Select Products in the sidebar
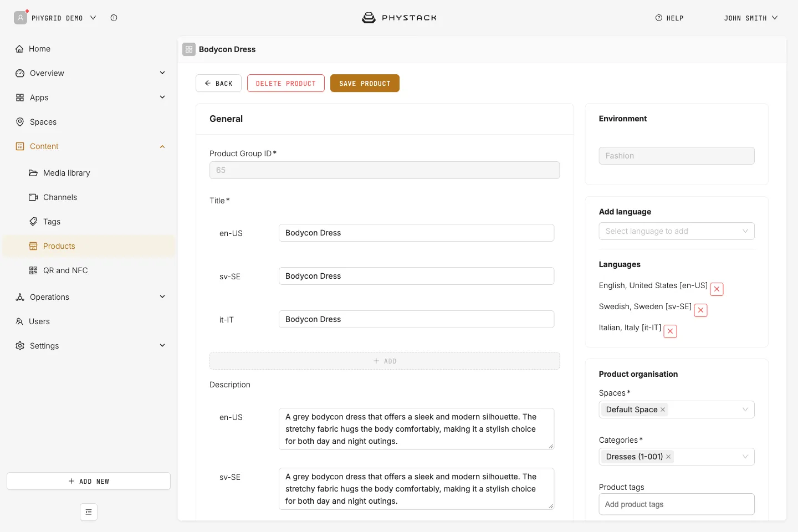798x532 pixels. tap(89, 246)
